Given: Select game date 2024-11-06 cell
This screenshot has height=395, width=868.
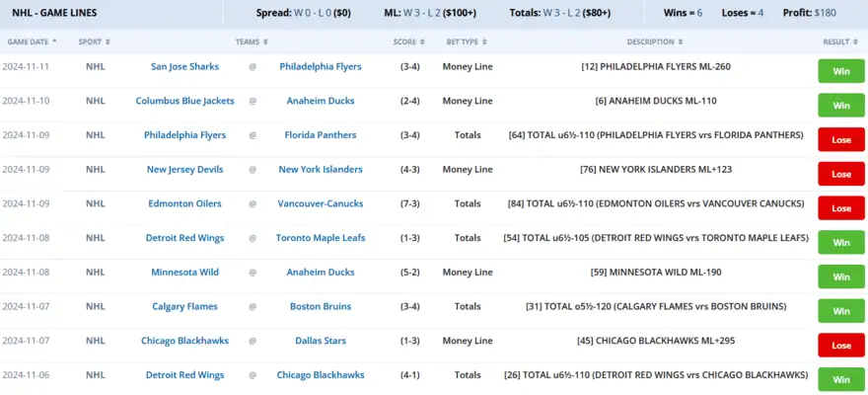Looking at the screenshot, I should coord(26,375).
